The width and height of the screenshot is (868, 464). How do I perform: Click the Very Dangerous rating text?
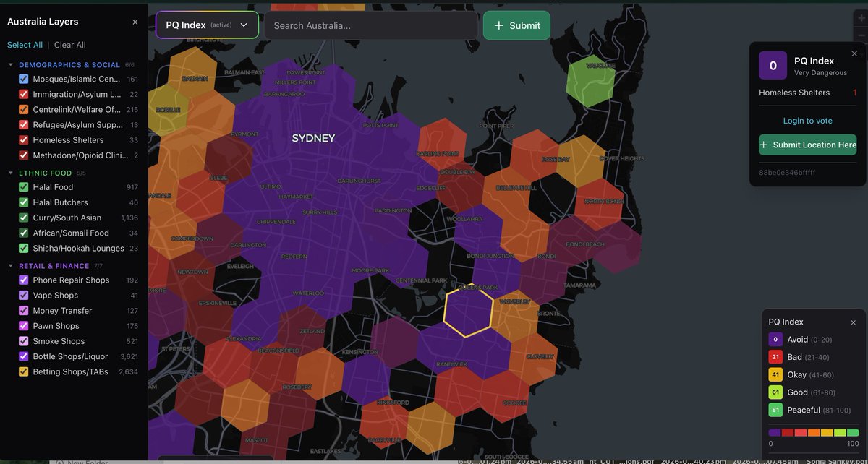coord(820,73)
